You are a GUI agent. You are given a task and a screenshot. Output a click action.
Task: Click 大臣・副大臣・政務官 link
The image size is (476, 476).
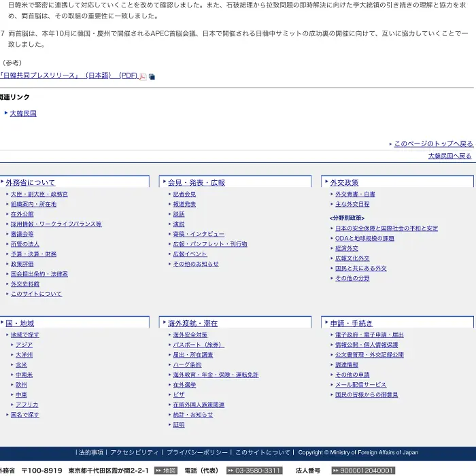click(39, 194)
